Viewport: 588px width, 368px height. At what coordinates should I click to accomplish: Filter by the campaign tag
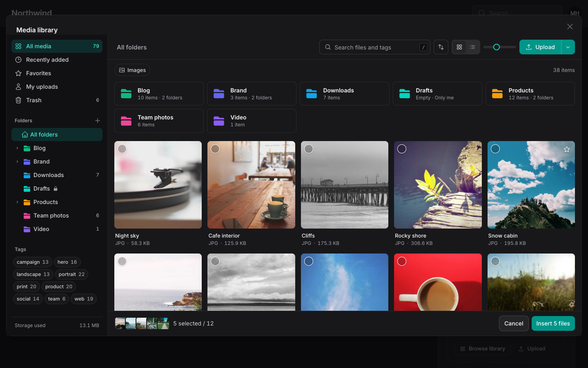pyautogui.click(x=33, y=262)
